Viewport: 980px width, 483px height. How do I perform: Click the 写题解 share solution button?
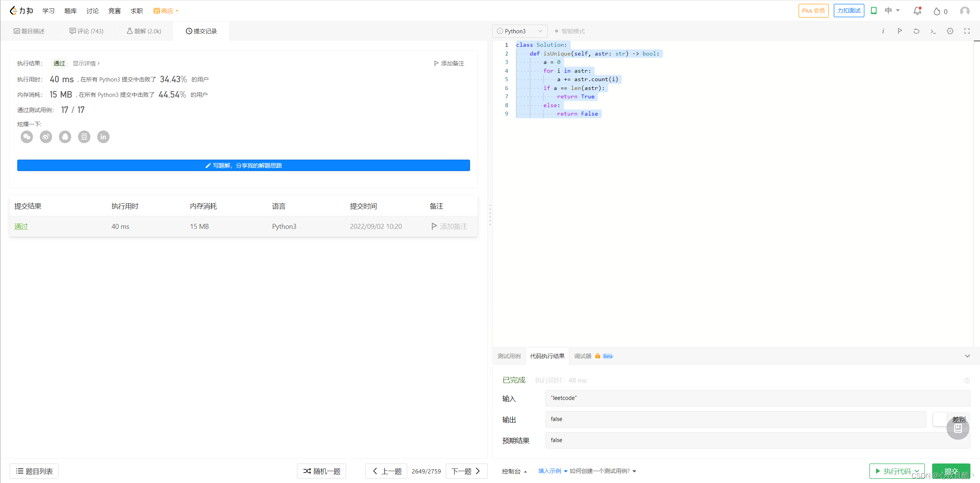coord(243,165)
